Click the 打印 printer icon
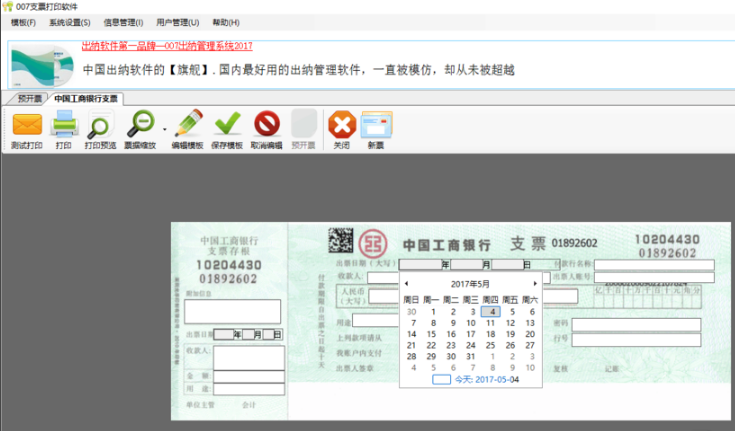 pos(64,123)
